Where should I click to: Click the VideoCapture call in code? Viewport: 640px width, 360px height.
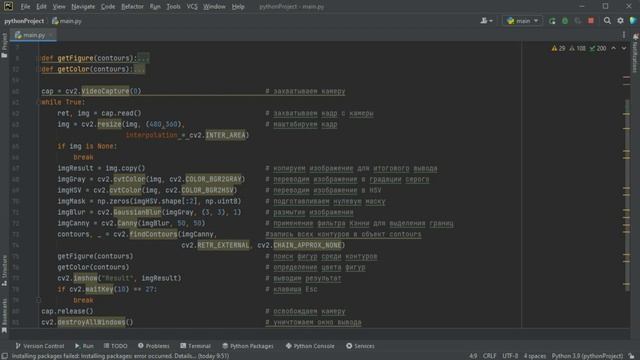(105, 91)
